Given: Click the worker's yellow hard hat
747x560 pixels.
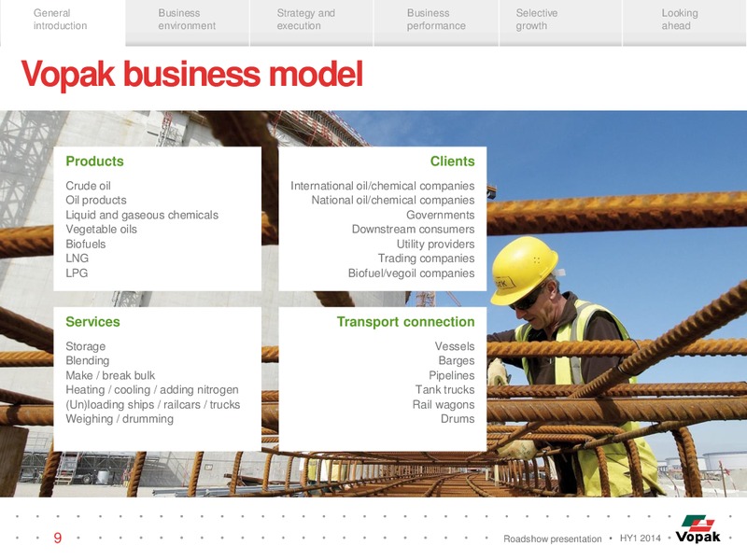Looking at the screenshot, I should coord(523,269).
